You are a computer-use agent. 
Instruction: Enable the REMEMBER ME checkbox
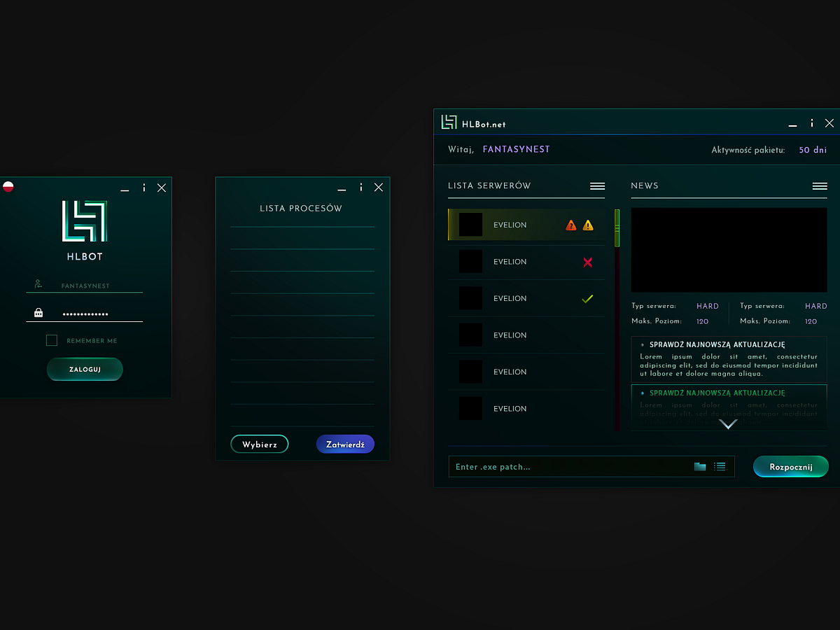pyautogui.click(x=51, y=340)
